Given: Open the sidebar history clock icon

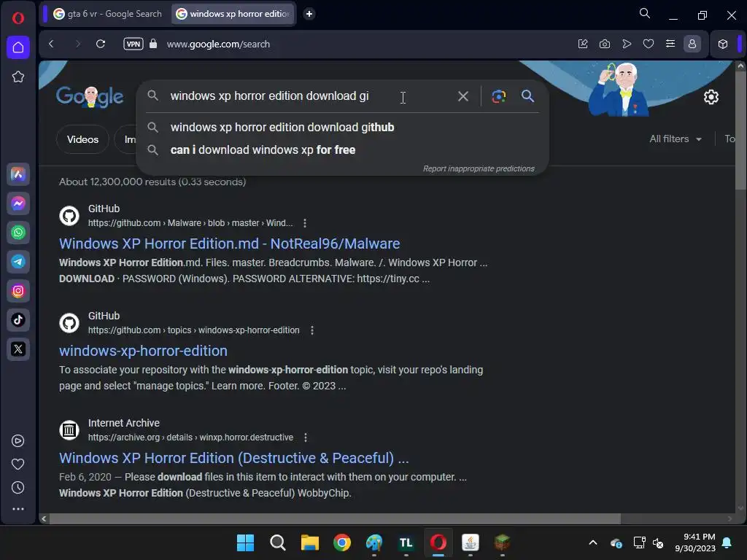Looking at the screenshot, I should [x=18, y=488].
